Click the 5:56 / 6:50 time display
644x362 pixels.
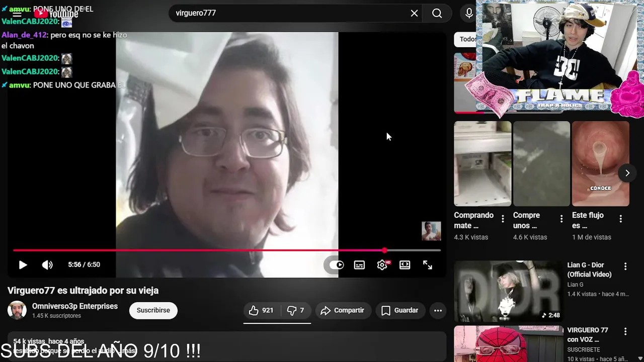click(x=84, y=265)
